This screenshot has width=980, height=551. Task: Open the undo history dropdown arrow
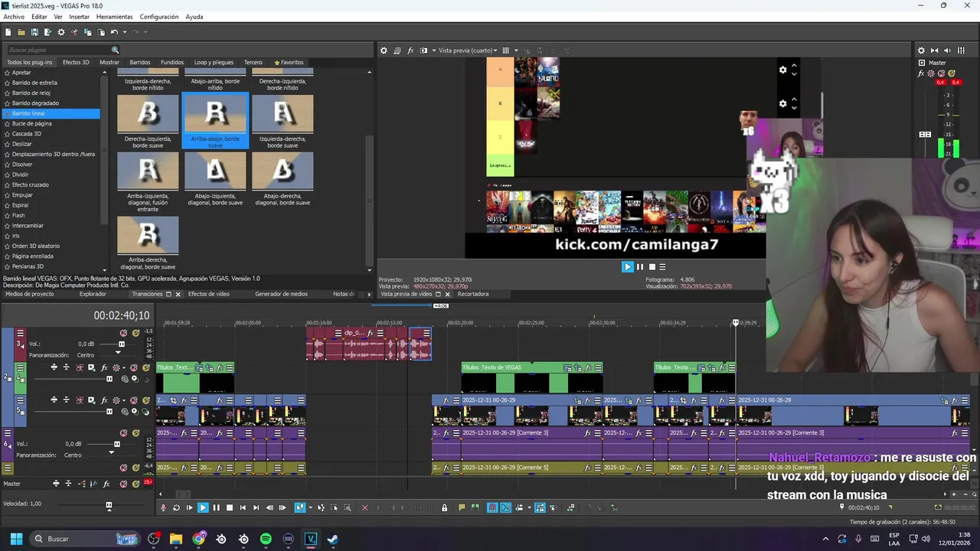click(x=124, y=32)
